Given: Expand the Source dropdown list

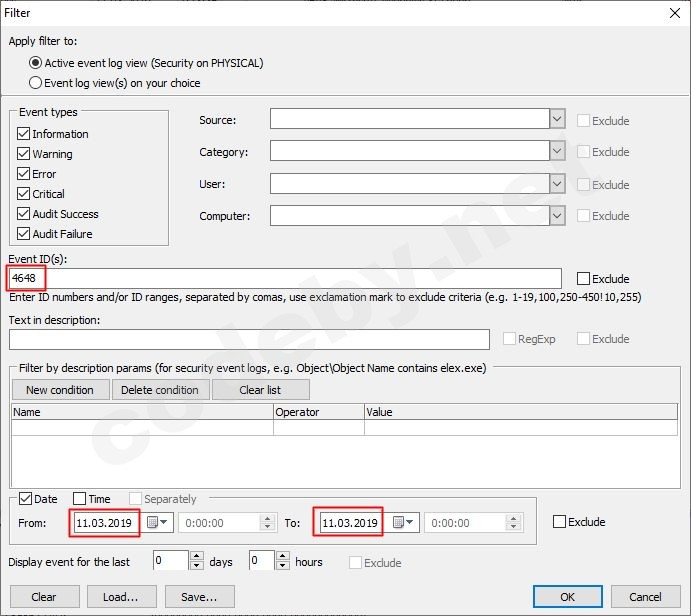Looking at the screenshot, I should coord(557,120).
